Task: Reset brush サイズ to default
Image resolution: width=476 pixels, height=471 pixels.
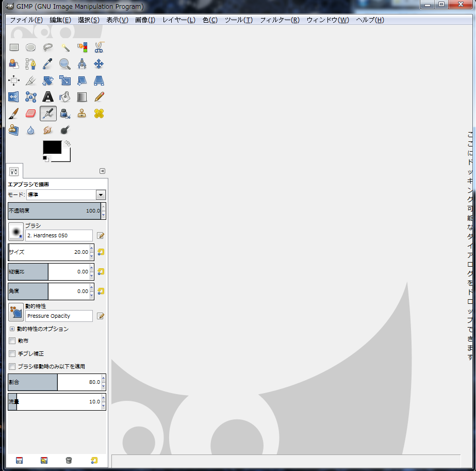Action: pos(101,252)
